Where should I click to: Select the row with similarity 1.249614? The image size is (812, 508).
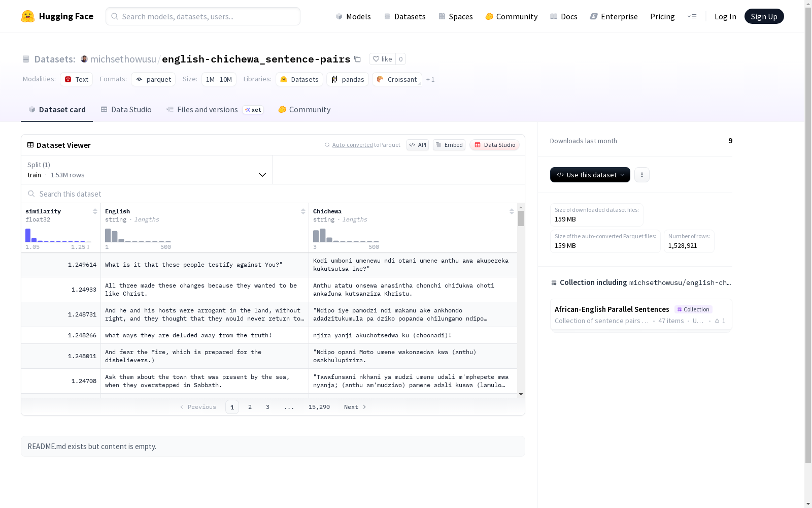[x=269, y=265]
